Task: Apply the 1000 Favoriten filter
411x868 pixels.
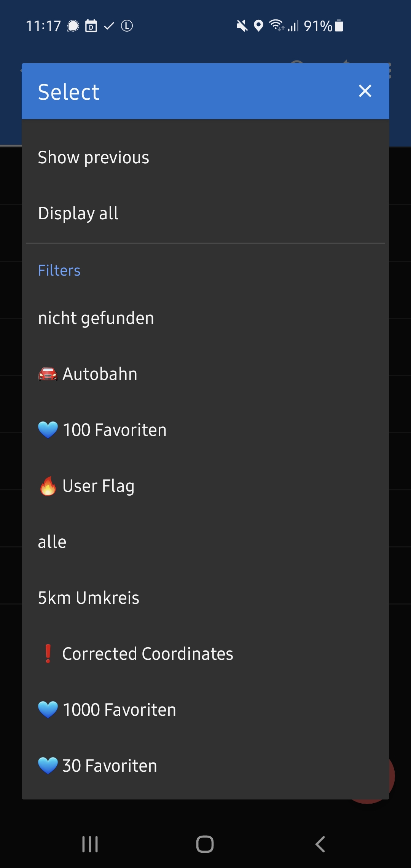Action: click(x=119, y=710)
